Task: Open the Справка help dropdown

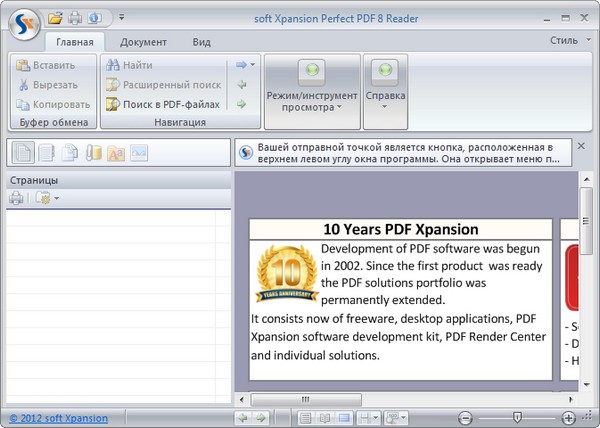Action: (385, 92)
